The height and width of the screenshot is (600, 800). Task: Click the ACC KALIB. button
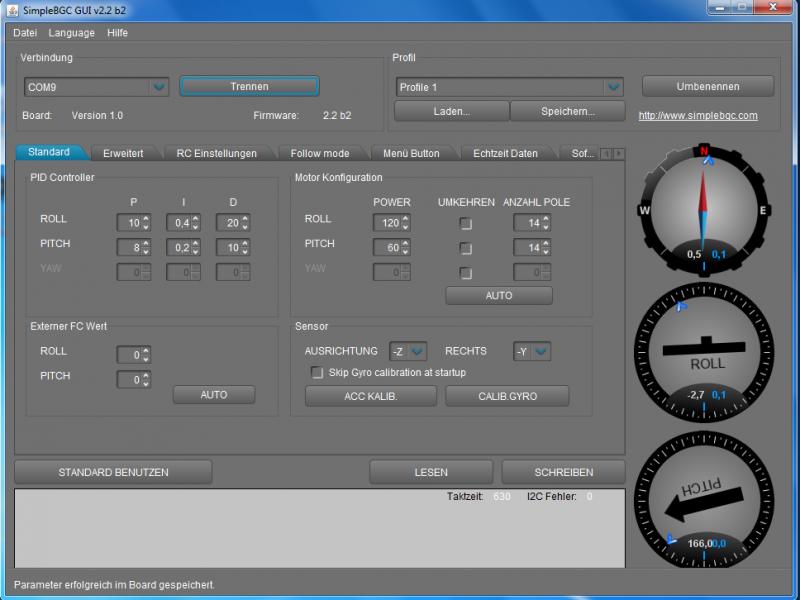371,396
